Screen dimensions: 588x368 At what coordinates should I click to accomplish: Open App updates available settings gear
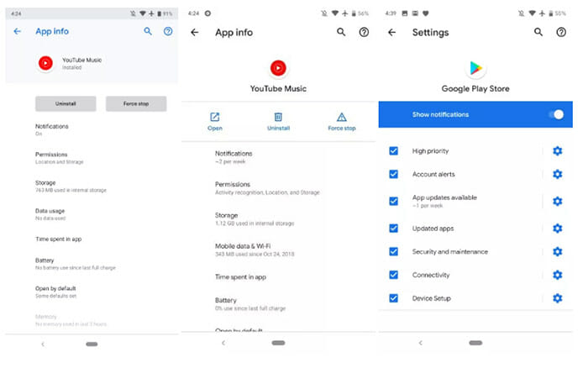557,201
